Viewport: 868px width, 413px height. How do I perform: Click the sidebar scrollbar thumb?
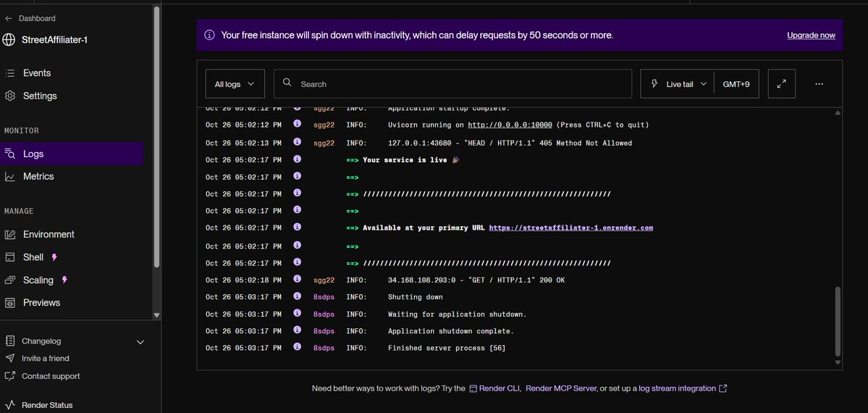pos(156,135)
